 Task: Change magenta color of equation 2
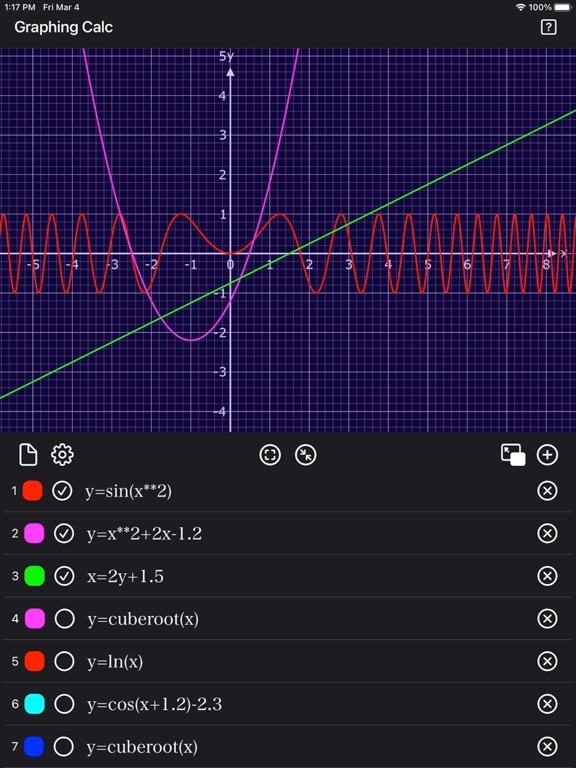point(34,533)
